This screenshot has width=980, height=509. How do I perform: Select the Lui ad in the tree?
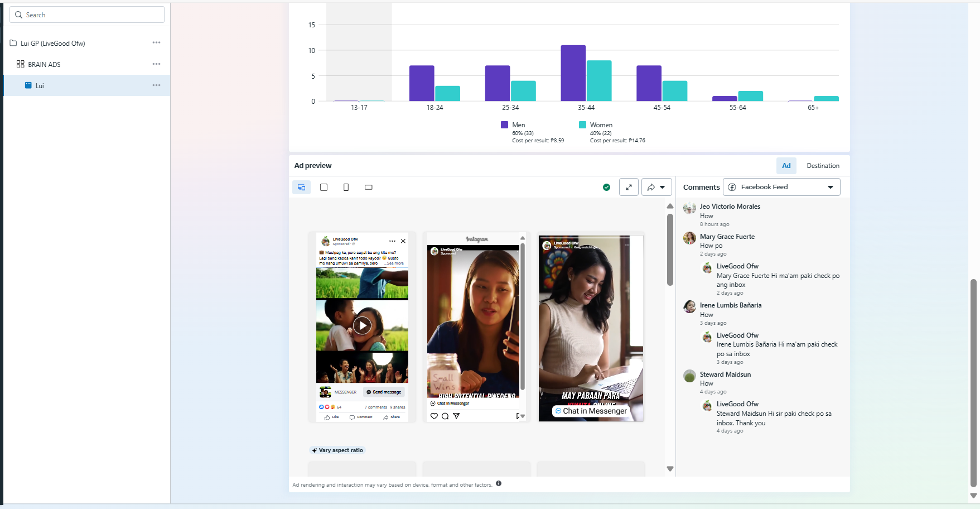coord(40,86)
